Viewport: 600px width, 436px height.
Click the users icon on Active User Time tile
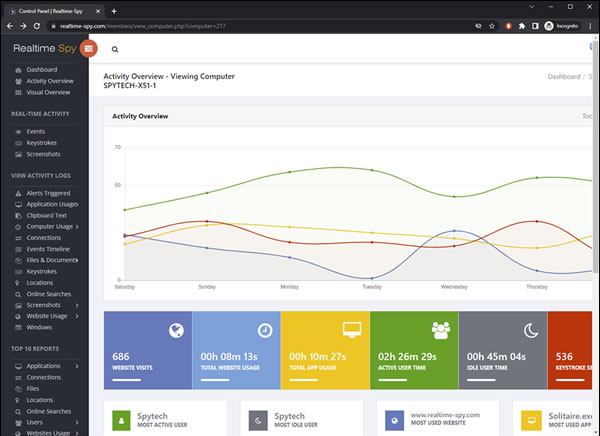pyautogui.click(x=441, y=329)
